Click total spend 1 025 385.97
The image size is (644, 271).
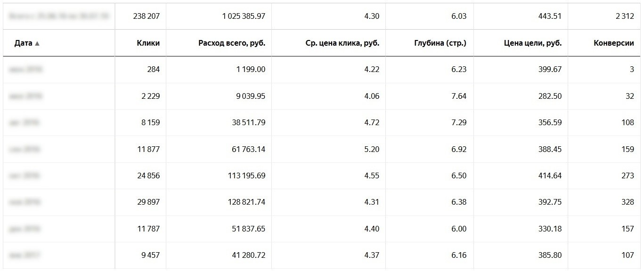(244, 16)
